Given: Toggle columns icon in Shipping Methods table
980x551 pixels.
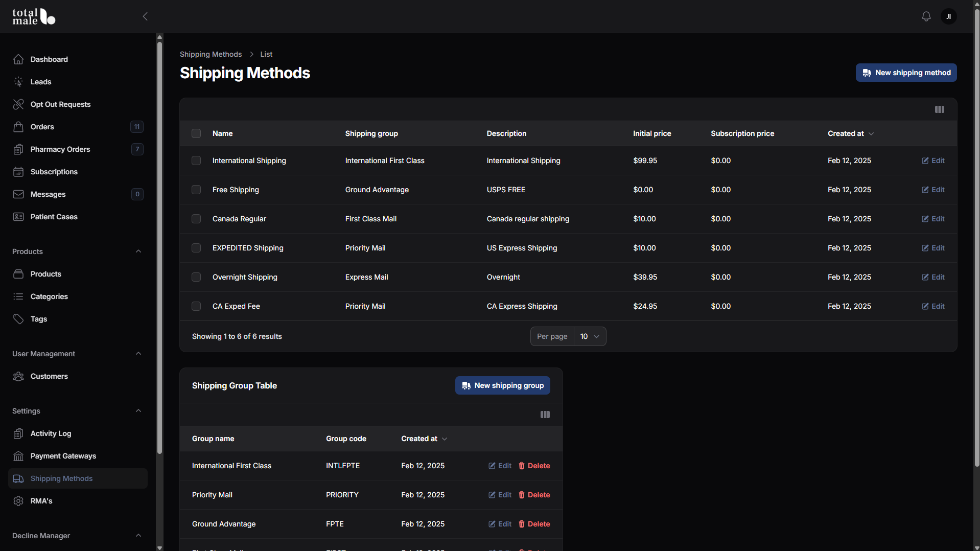Looking at the screenshot, I should point(939,109).
